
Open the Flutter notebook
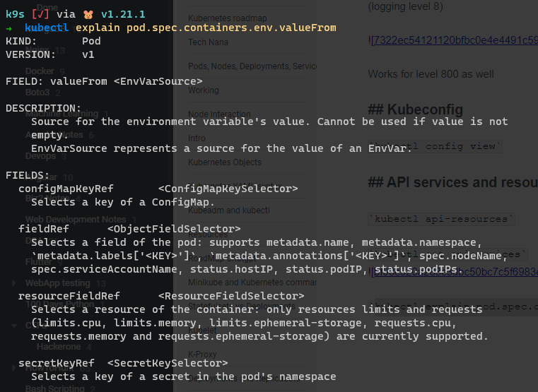point(39,262)
